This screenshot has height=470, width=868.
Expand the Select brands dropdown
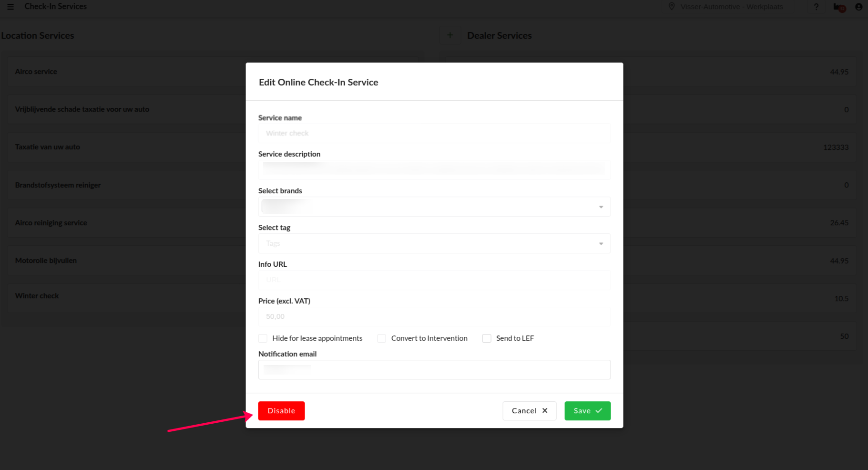tap(601, 207)
